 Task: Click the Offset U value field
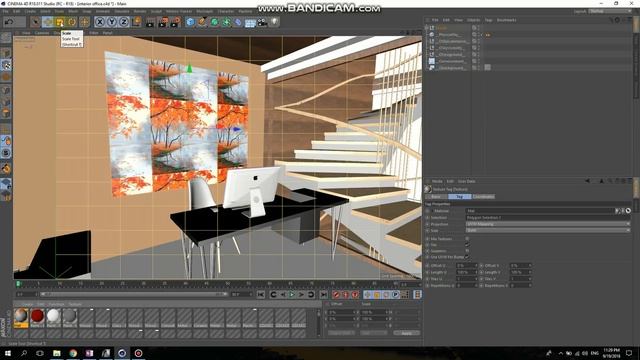(x=466, y=266)
